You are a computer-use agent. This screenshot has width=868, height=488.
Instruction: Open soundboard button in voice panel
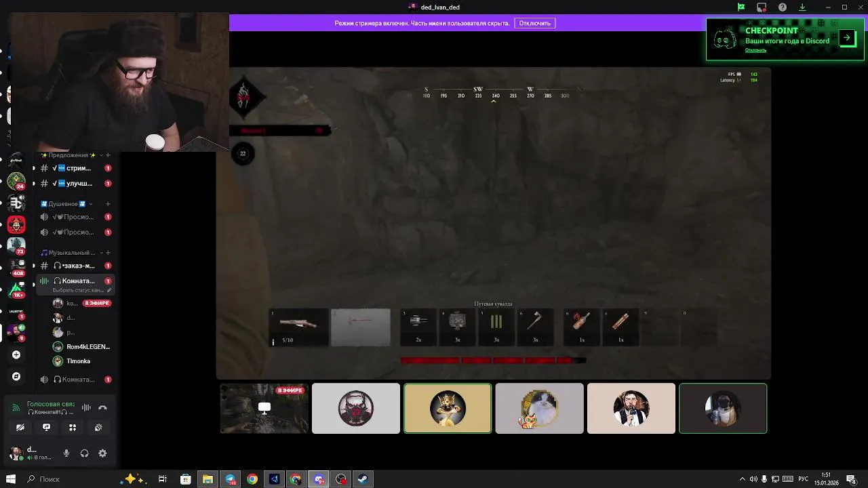98,427
